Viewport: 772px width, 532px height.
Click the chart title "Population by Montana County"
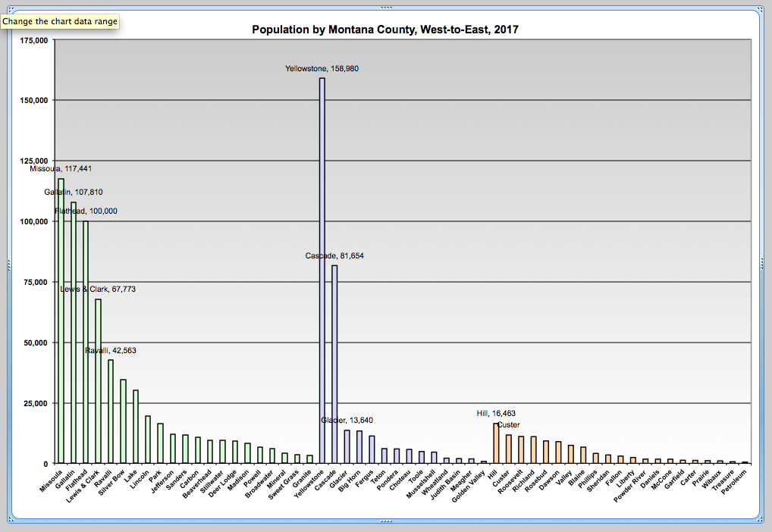[x=384, y=30]
